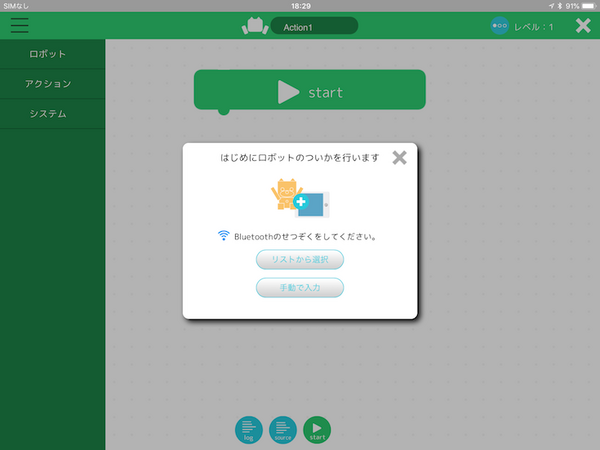
Task: Tap the level indicator dots icon
Action: pos(500,26)
